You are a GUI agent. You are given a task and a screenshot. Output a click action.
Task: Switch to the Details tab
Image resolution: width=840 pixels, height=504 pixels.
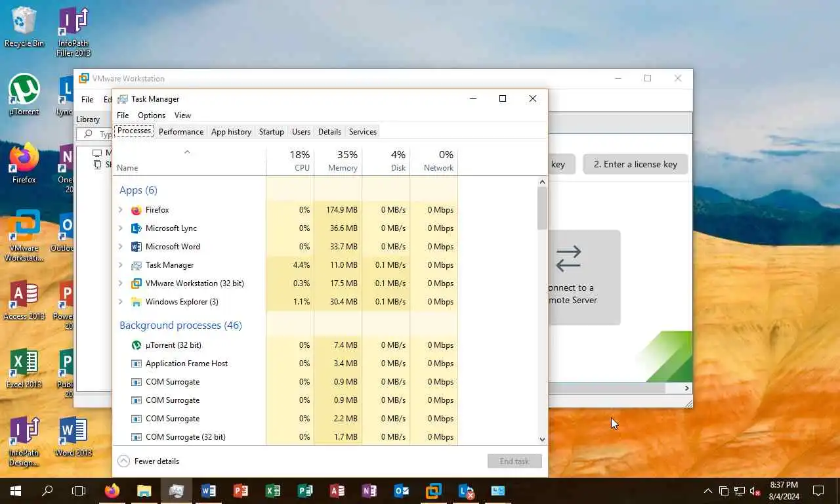pyautogui.click(x=329, y=132)
